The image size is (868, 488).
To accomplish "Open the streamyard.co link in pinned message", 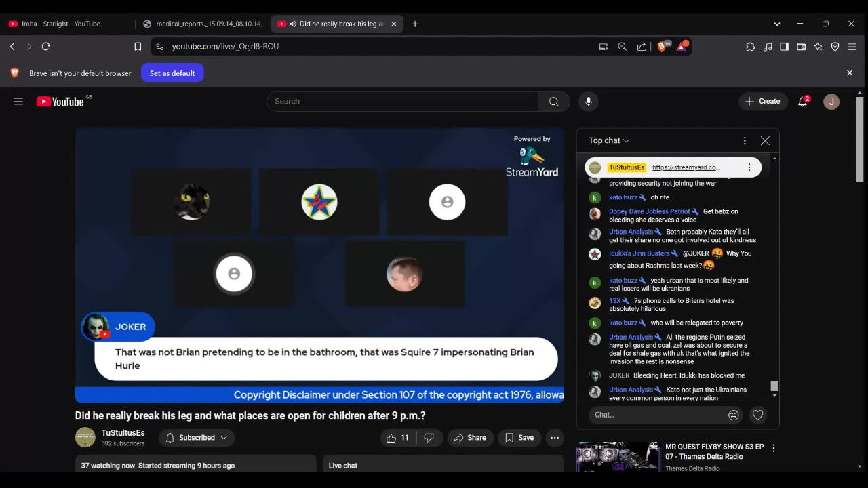I will click(686, 167).
